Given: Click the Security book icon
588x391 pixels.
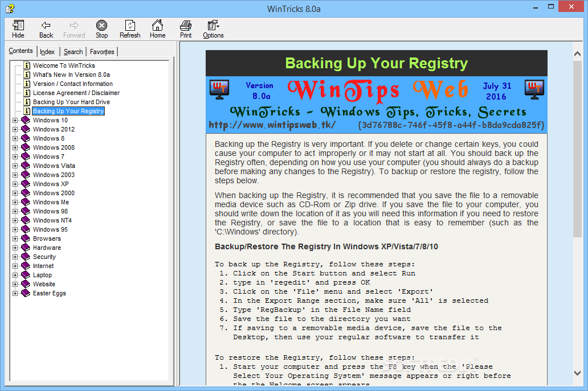Looking at the screenshot, I should [26, 257].
